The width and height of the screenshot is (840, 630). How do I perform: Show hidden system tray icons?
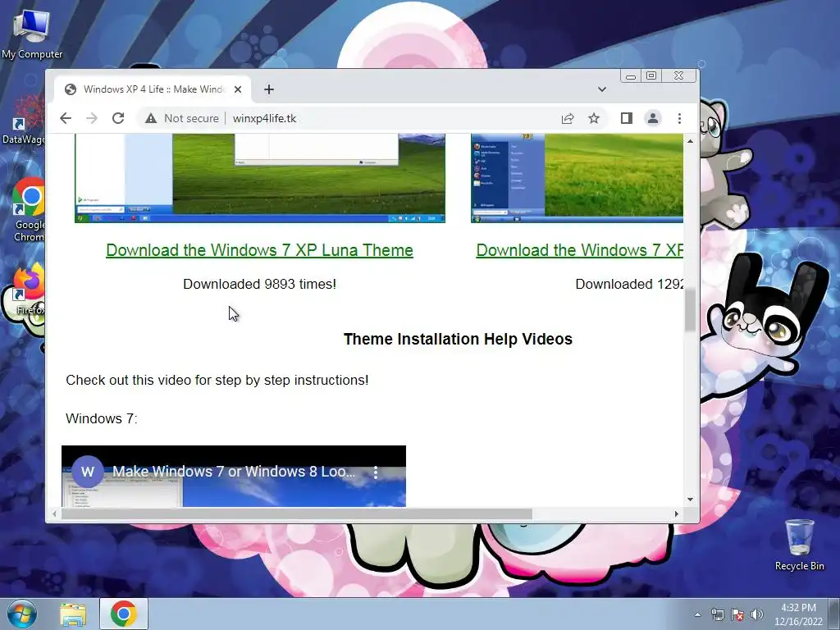pyautogui.click(x=697, y=614)
